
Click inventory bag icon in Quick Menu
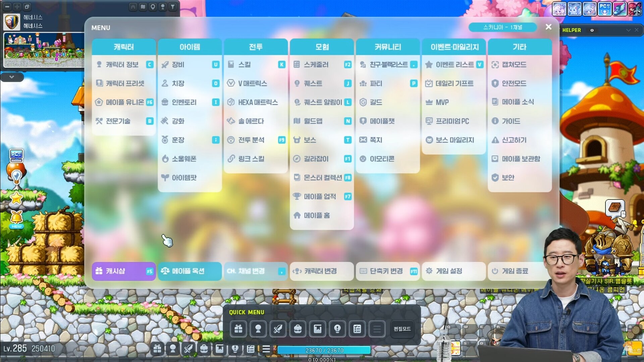(x=298, y=329)
